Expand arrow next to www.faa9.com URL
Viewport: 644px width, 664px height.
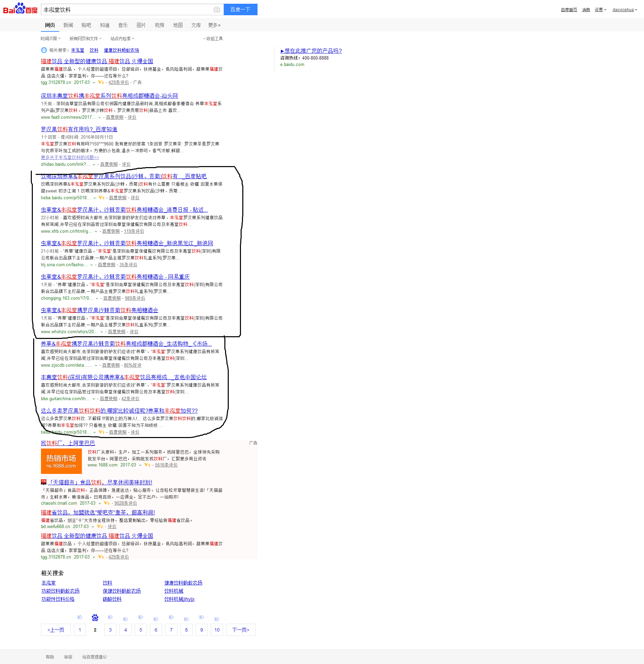point(99,118)
